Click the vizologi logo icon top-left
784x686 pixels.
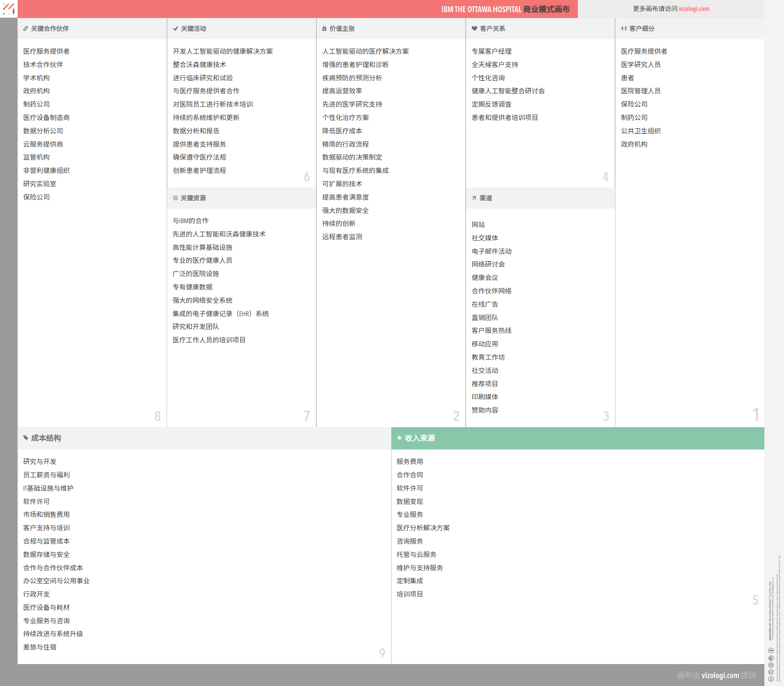click(9, 9)
